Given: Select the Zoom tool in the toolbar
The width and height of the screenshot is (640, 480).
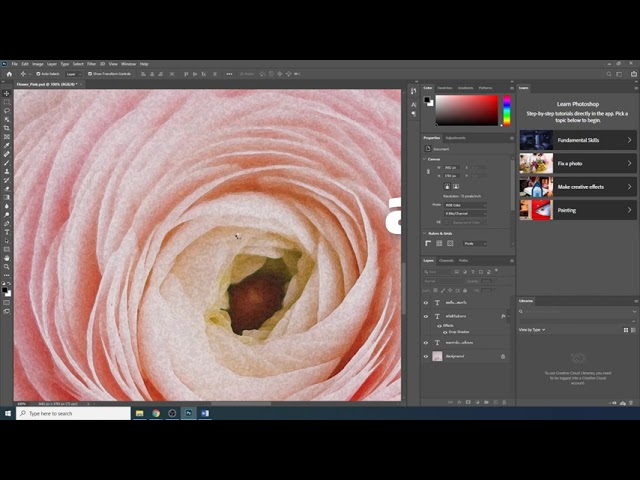Looking at the screenshot, I should pyautogui.click(x=7, y=267).
